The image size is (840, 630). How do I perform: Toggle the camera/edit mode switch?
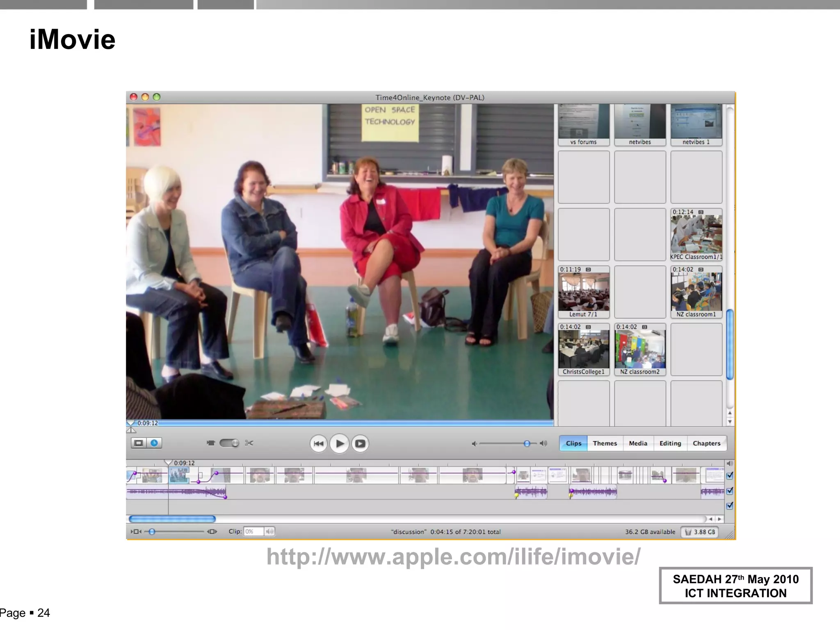tap(229, 443)
